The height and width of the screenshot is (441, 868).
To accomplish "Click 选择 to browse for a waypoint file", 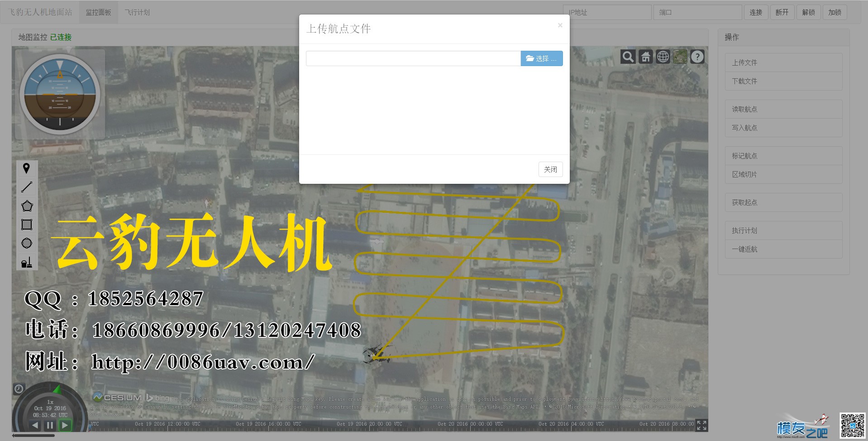I will click(542, 58).
